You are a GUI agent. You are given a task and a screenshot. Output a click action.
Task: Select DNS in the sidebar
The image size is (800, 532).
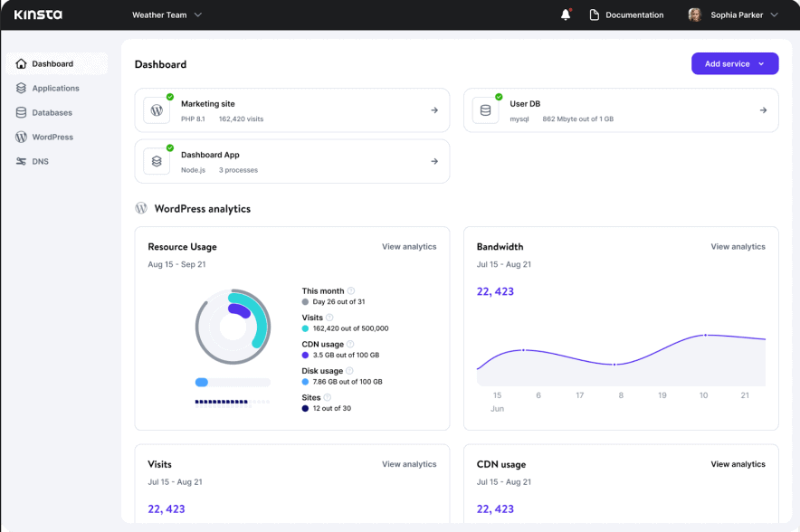click(43, 161)
